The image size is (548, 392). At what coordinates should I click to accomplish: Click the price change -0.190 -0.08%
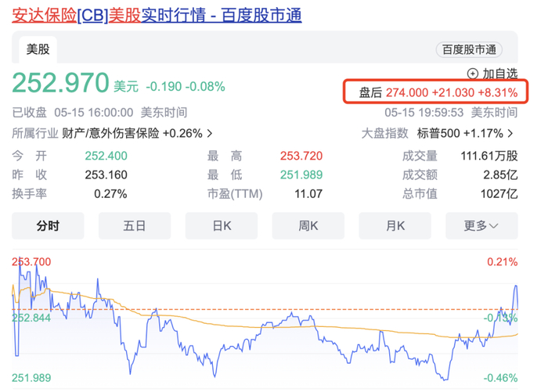pos(186,86)
